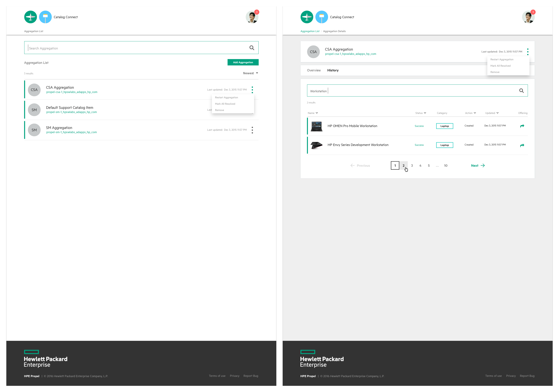Open HP OMEN Pro Mobile Workstation item name
The width and height of the screenshot is (559, 392).
352,126
